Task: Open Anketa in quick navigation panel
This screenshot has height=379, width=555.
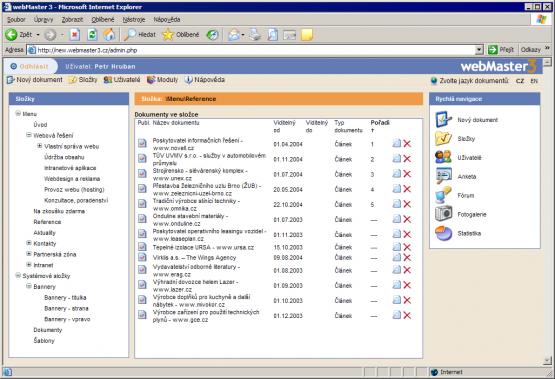Action: pyautogui.click(x=467, y=177)
